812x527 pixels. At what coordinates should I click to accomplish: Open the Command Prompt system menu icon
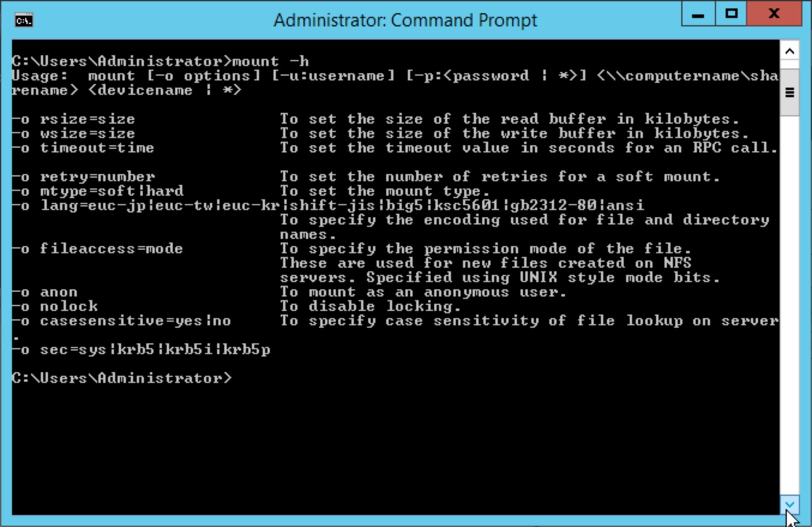click(23, 21)
